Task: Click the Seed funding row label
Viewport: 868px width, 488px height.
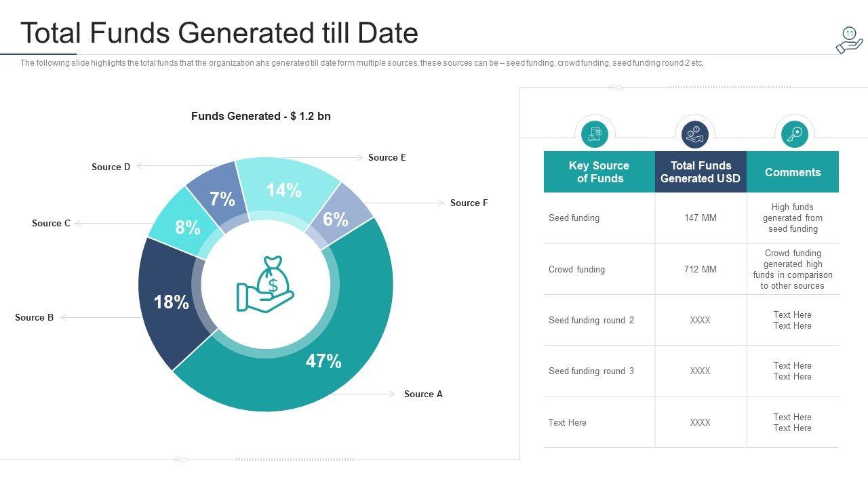Action: click(x=574, y=218)
